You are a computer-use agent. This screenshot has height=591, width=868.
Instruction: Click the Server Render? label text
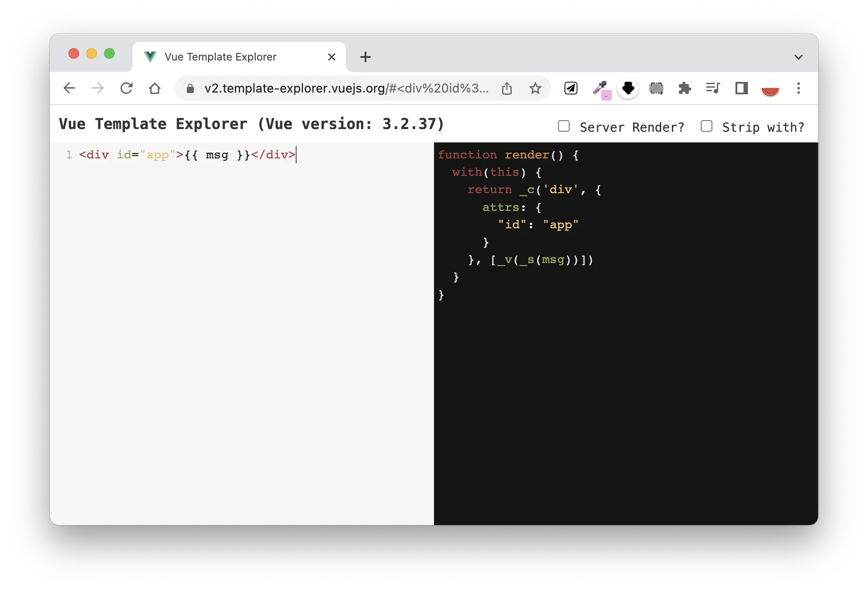tap(632, 127)
